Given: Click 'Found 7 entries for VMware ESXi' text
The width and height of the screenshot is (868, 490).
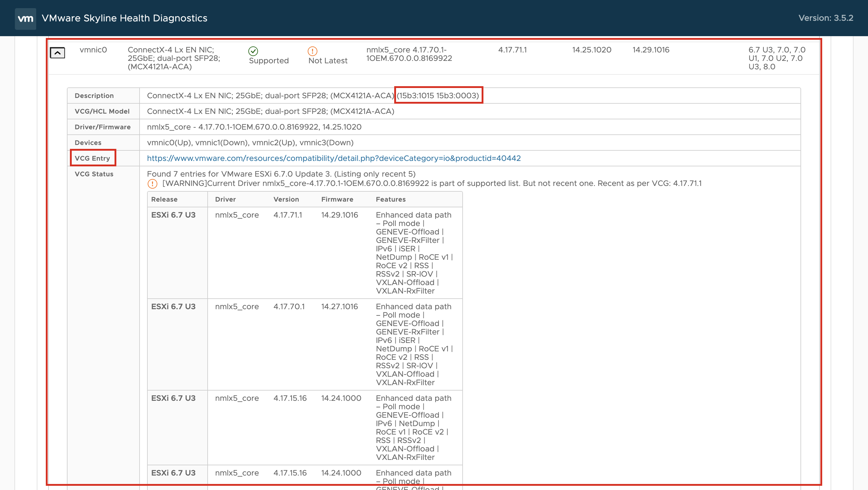Looking at the screenshot, I should coord(281,174).
